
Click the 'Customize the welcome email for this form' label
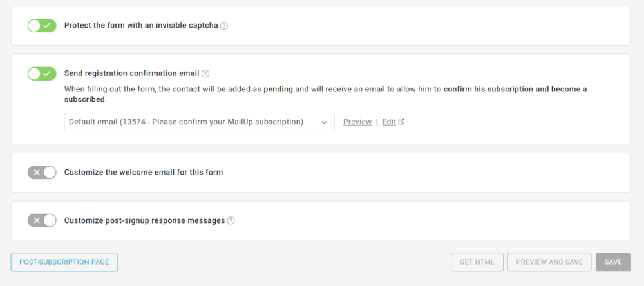pos(144,173)
